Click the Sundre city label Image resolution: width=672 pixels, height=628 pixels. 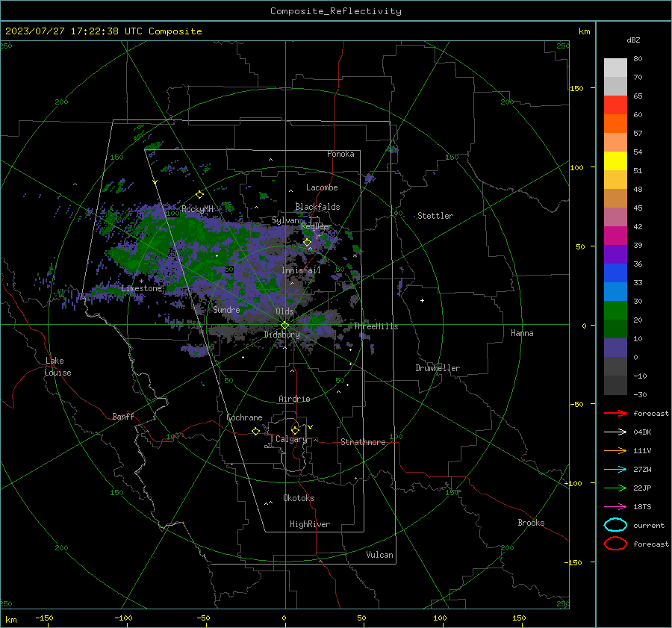226,309
